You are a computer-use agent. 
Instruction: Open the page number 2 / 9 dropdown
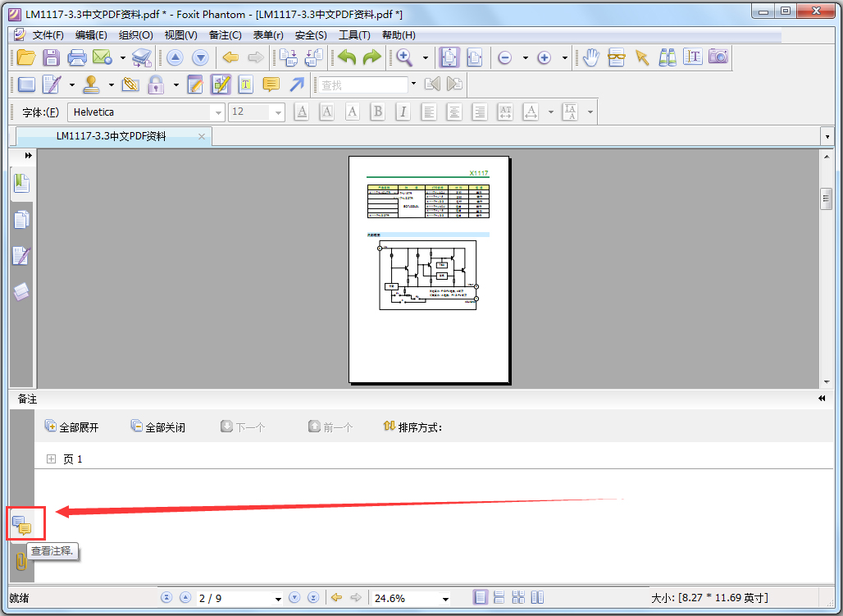tap(278, 599)
